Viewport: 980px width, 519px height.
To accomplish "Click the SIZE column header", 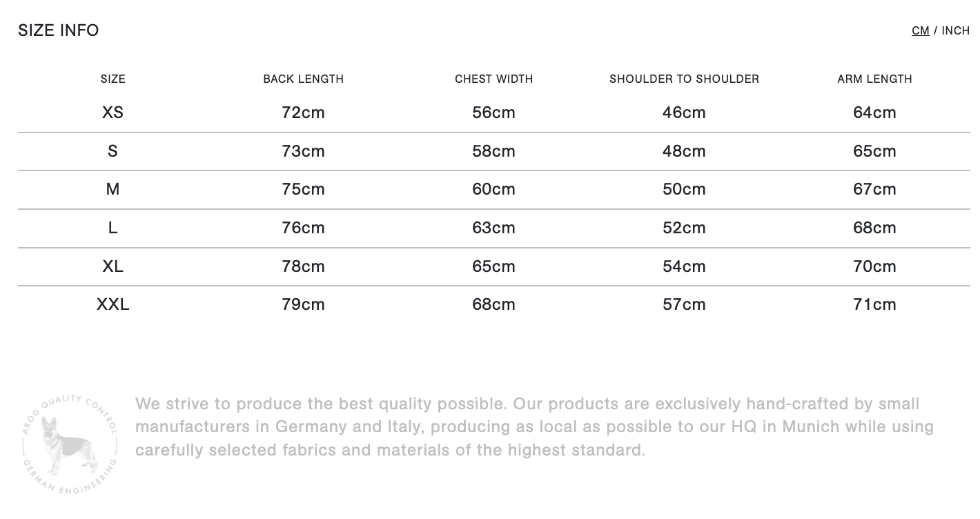I will click(113, 79).
